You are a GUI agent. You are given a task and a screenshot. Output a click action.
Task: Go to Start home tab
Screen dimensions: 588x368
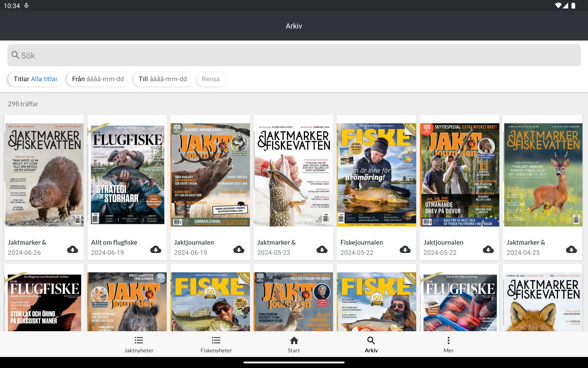point(294,345)
